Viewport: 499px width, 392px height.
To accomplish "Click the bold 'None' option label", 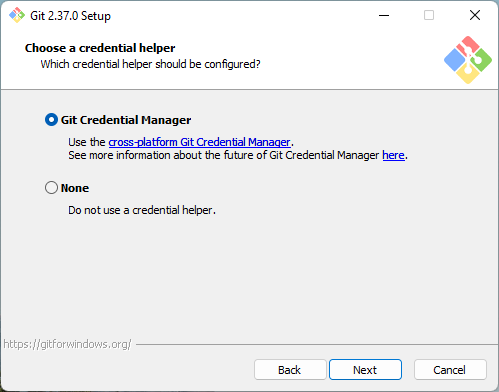I will (75, 188).
